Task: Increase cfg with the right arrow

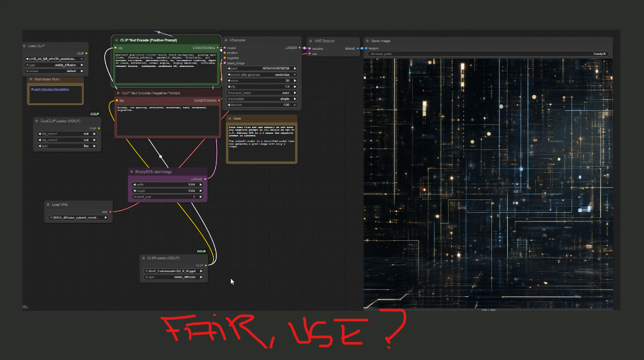Action: [x=295, y=87]
